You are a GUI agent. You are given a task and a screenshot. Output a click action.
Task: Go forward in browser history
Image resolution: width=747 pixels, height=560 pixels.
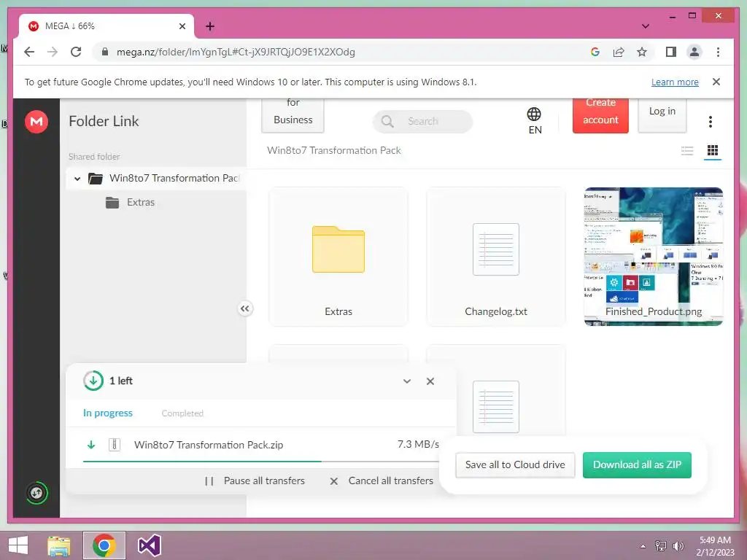[x=53, y=52]
